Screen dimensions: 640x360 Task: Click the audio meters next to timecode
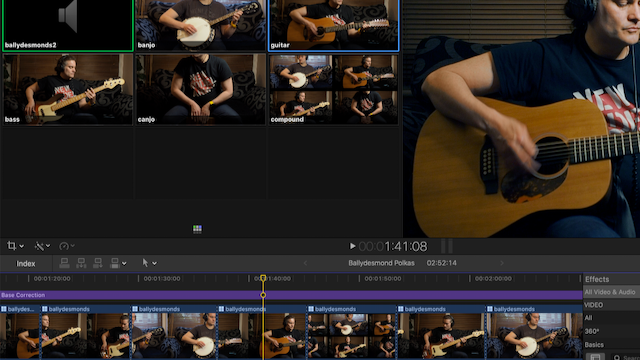[447, 246]
